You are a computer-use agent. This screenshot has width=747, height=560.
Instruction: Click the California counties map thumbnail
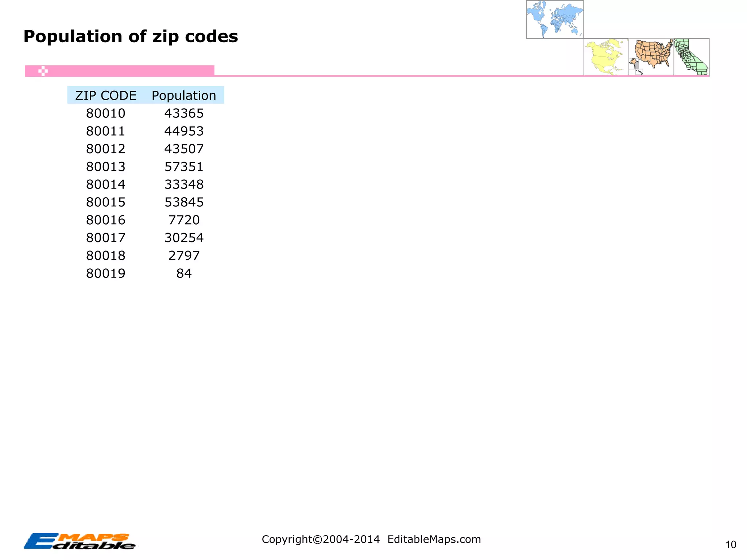(691, 57)
